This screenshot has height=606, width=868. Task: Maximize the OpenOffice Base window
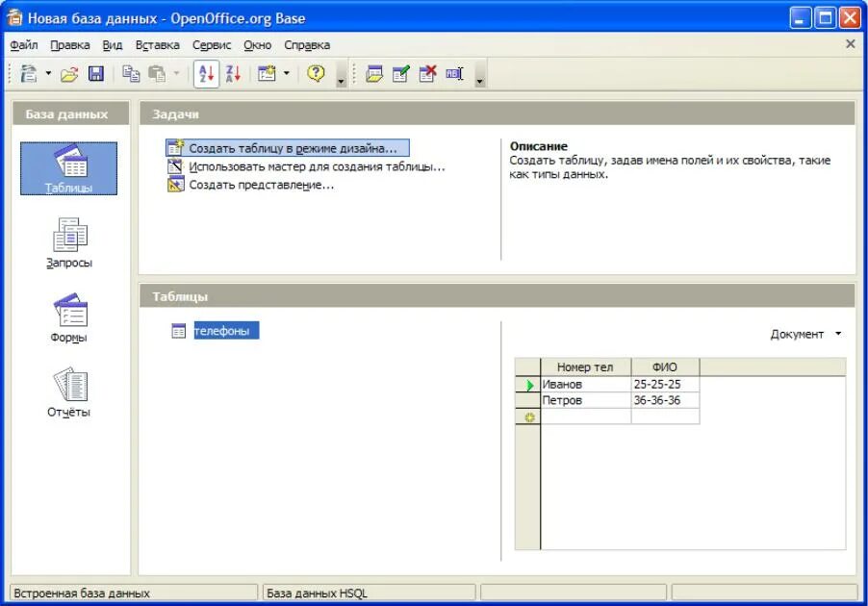826,18
